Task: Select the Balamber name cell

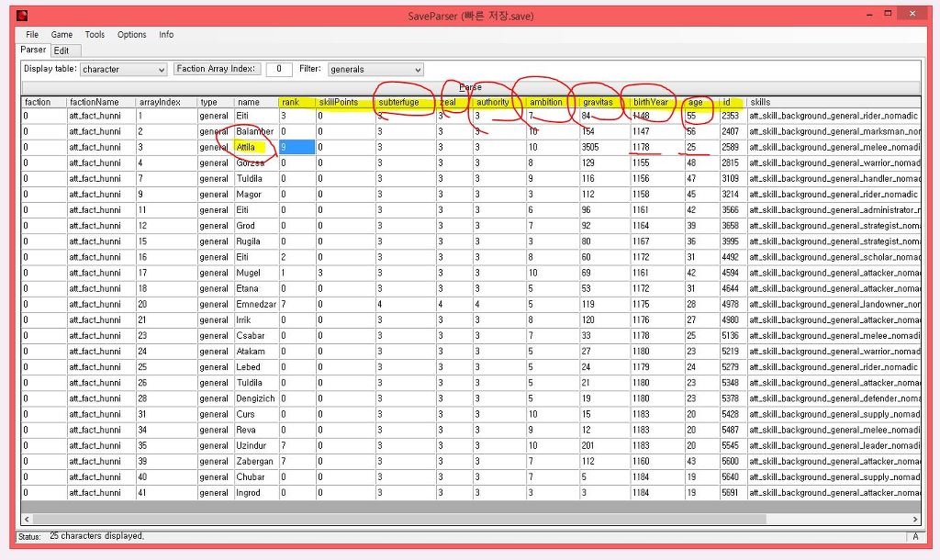Action: pyautogui.click(x=256, y=131)
